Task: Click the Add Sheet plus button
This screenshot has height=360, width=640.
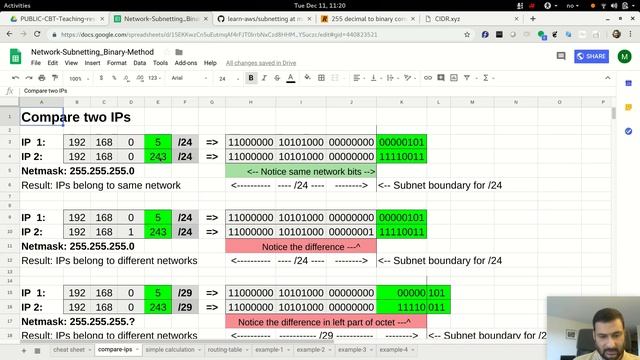Action: (x=24, y=350)
